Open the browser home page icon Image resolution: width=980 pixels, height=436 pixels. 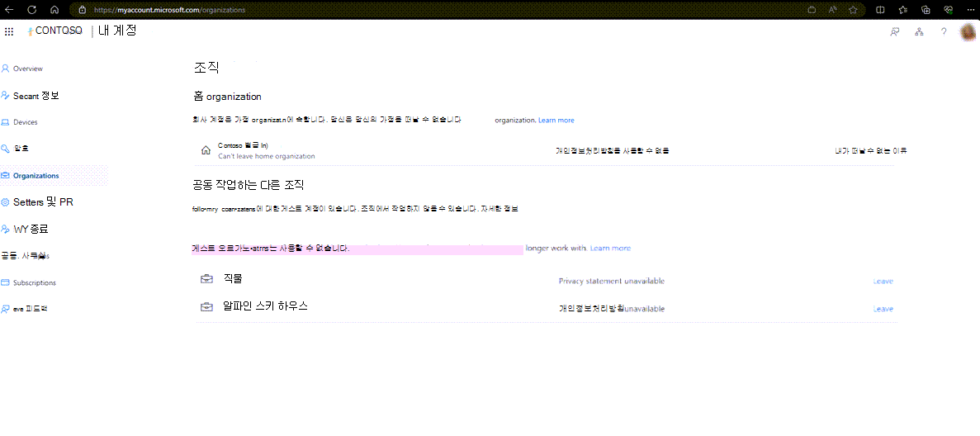[54, 9]
